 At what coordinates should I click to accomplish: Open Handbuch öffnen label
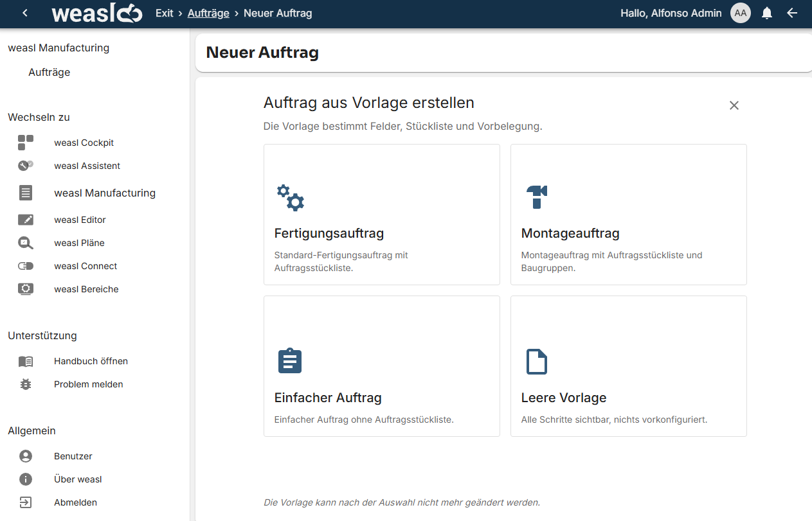91,361
